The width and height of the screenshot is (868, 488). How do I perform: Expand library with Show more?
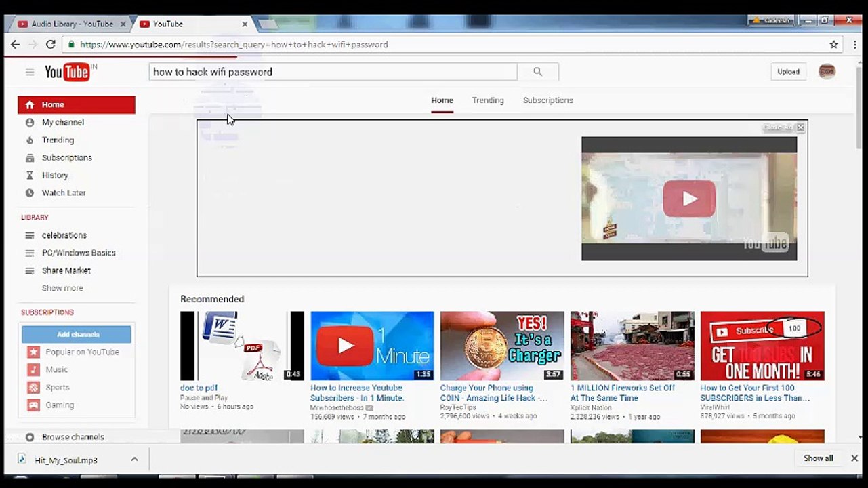click(62, 288)
